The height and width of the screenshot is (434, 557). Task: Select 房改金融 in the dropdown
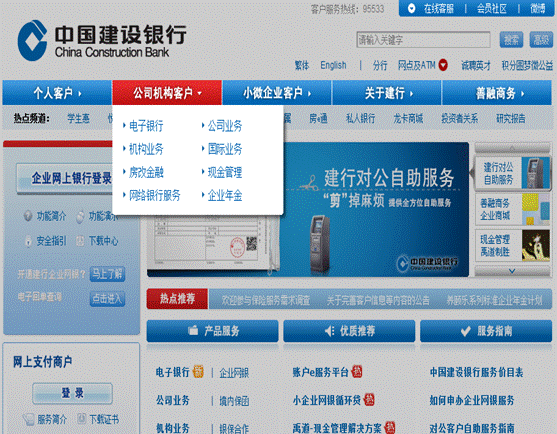coord(146,172)
